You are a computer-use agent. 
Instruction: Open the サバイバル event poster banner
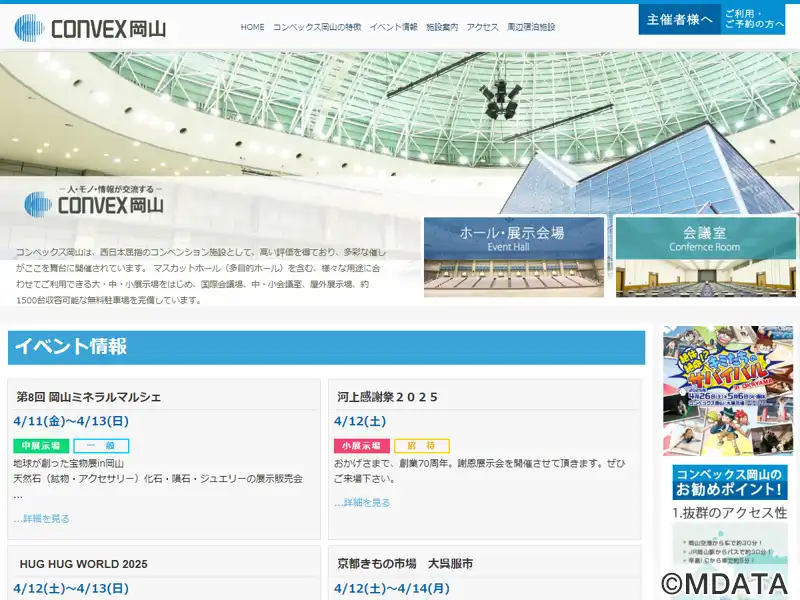coord(728,391)
